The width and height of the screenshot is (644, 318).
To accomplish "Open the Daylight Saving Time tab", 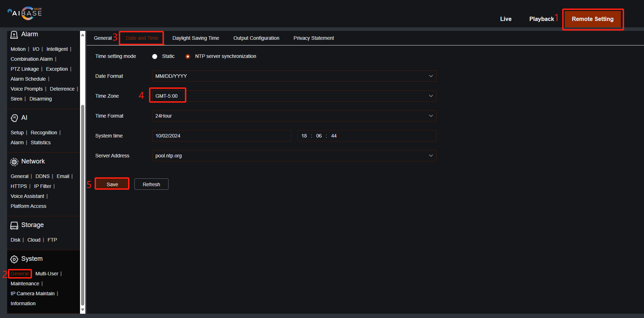I will (x=196, y=38).
